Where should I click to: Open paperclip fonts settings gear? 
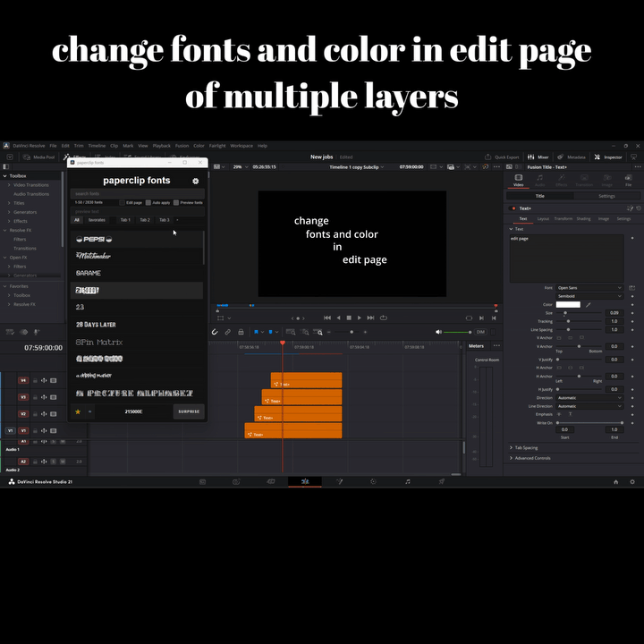click(196, 181)
